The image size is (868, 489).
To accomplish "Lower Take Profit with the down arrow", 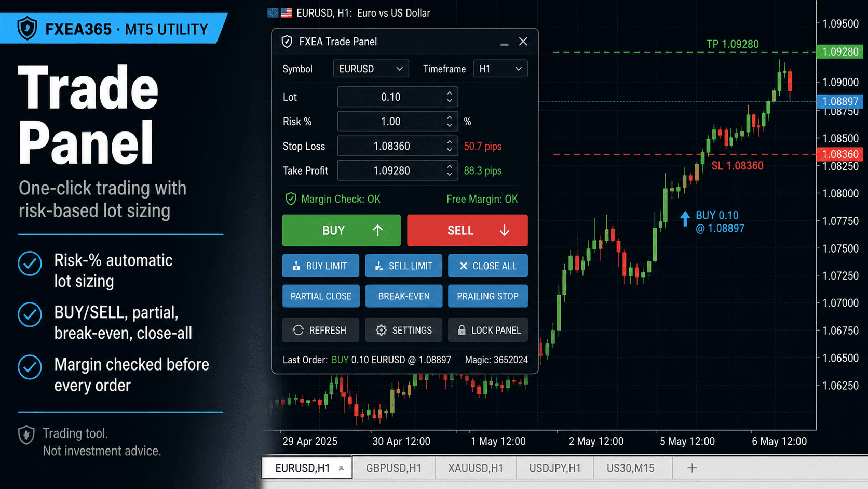I will point(450,174).
